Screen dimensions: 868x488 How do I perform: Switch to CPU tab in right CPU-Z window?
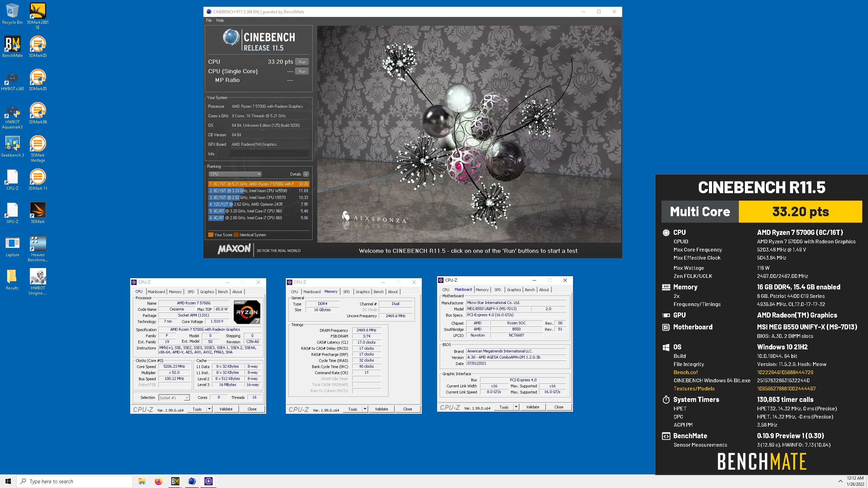click(x=446, y=290)
